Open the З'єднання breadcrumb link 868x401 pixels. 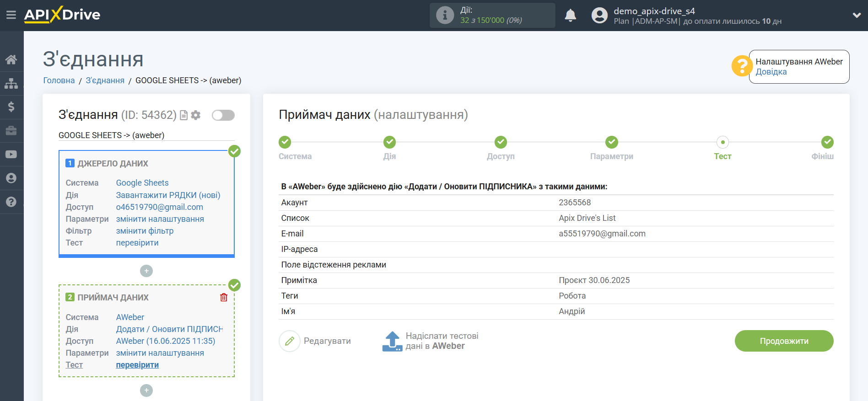(105, 80)
